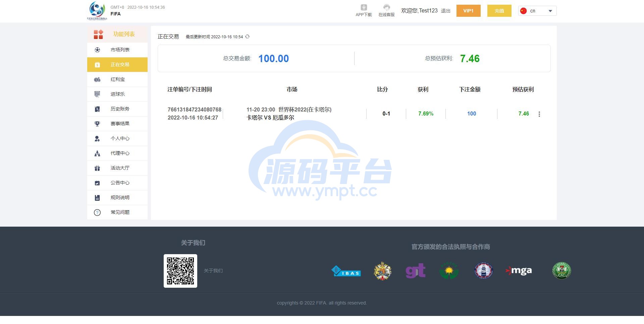Click bet amount 100 cell

click(472, 113)
